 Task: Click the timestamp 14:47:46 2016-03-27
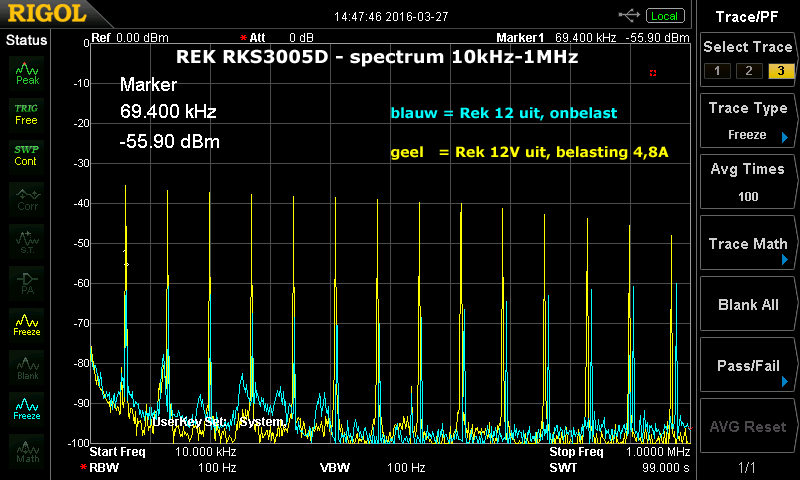(391, 17)
